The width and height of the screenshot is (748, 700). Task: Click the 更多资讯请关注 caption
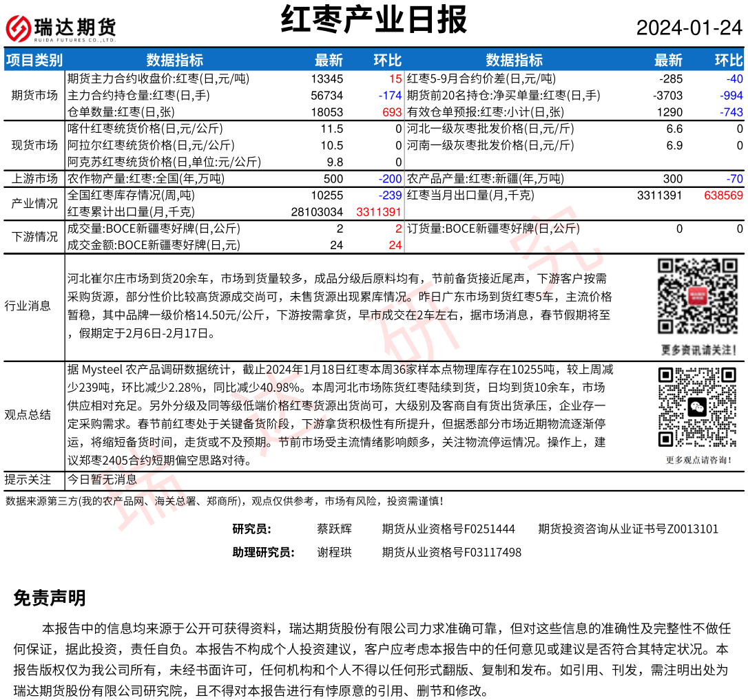coord(697,348)
